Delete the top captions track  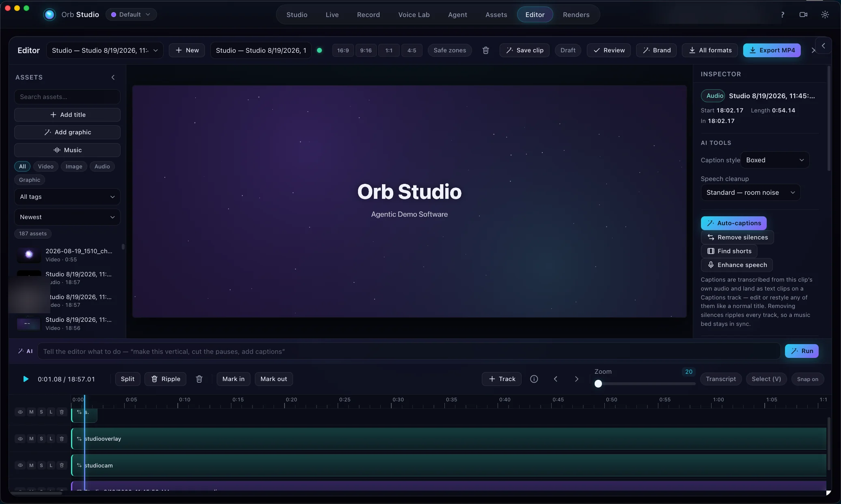coord(62,412)
